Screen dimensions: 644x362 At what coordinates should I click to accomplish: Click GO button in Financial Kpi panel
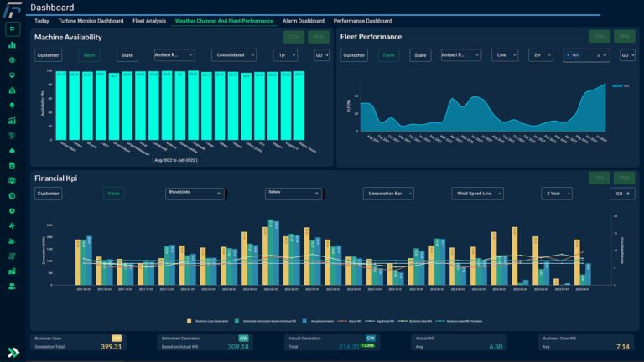[x=622, y=194]
